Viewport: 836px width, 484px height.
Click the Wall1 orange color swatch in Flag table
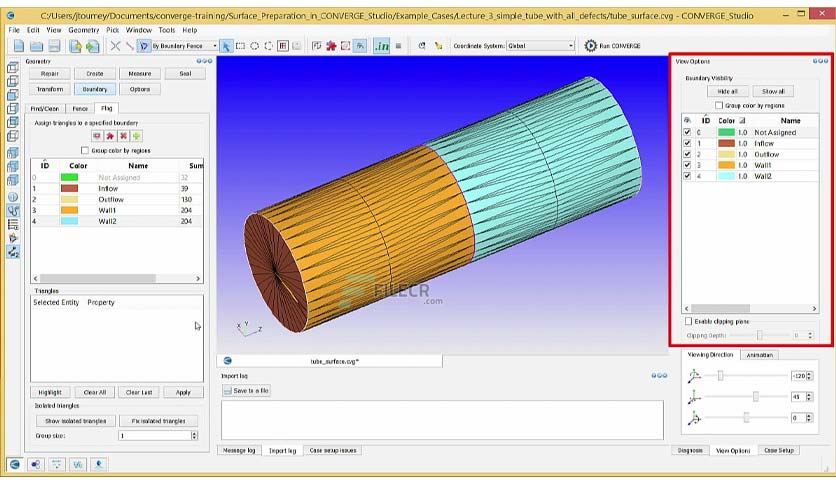click(69, 210)
